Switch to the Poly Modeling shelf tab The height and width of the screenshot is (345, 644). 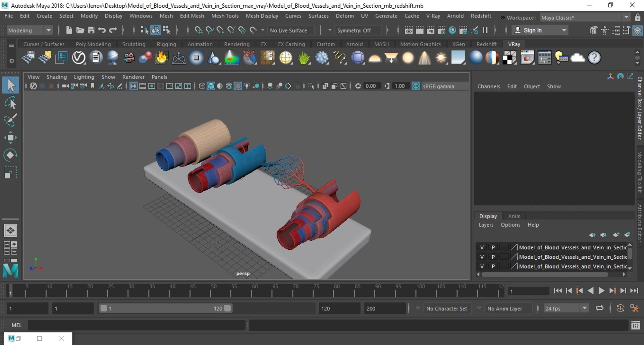93,44
